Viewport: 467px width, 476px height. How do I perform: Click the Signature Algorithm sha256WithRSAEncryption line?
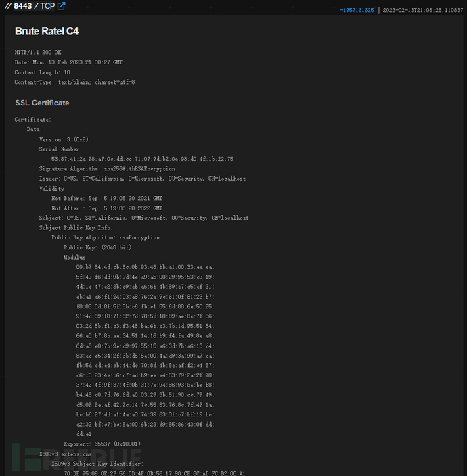click(x=107, y=168)
